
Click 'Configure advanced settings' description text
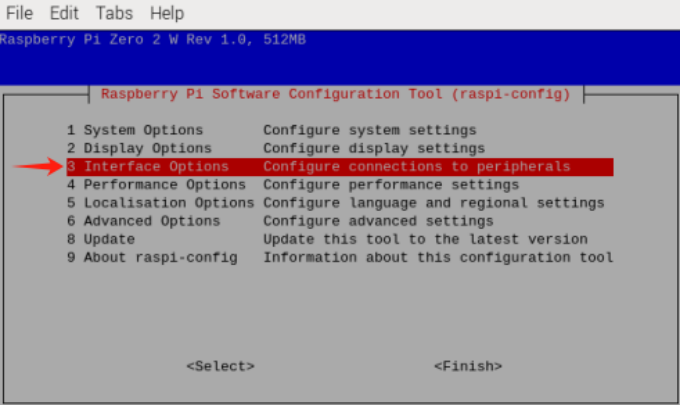(x=374, y=221)
